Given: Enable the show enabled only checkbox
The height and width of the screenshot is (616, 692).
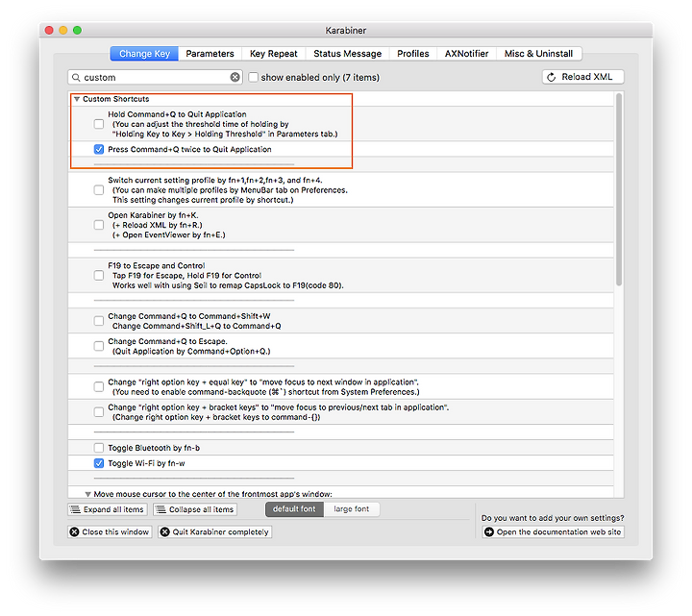Looking at the screenshot, I should [254, 77].
